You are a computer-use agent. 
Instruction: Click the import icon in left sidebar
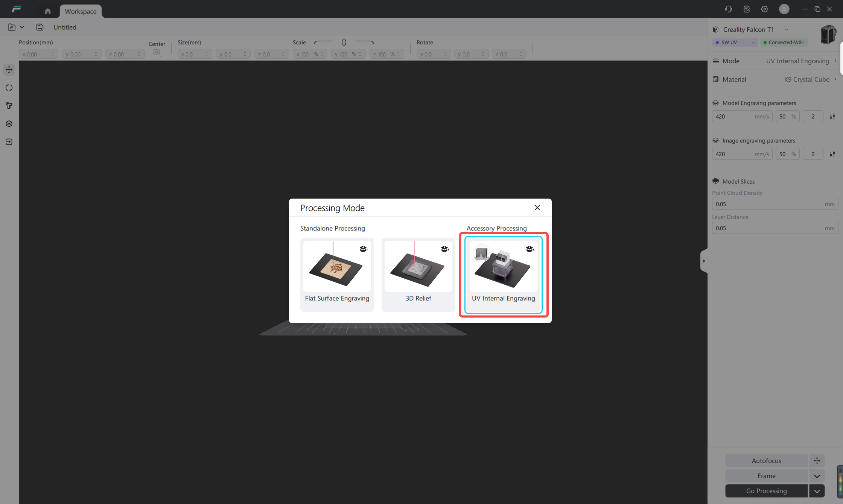coord(9,142)
